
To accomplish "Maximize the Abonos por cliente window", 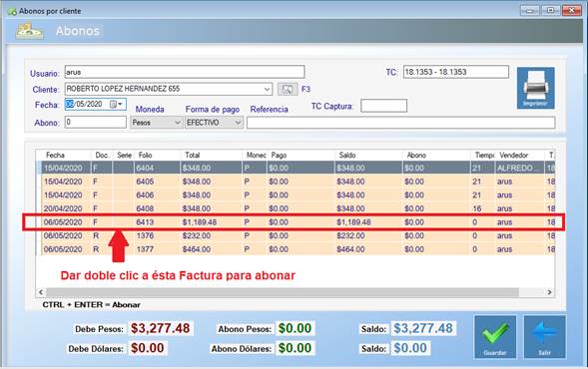I will pos(550,11).
